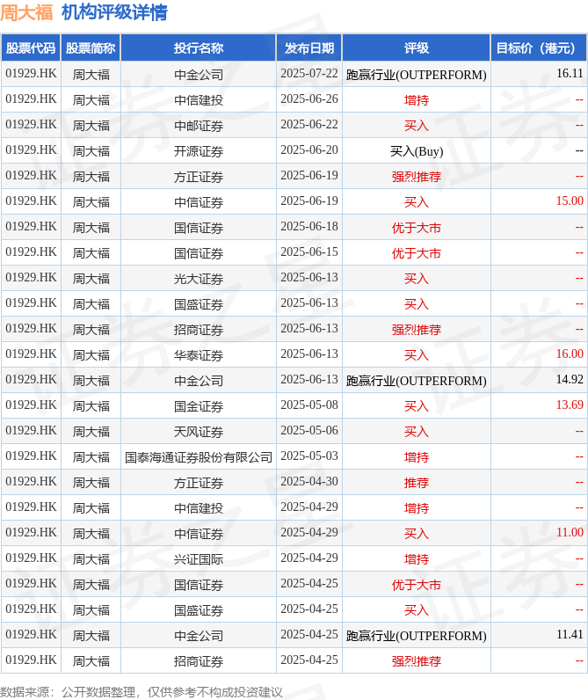Viewport: 588px width, 700px height.
Task: Select target price 16.00
Action: 570,354
